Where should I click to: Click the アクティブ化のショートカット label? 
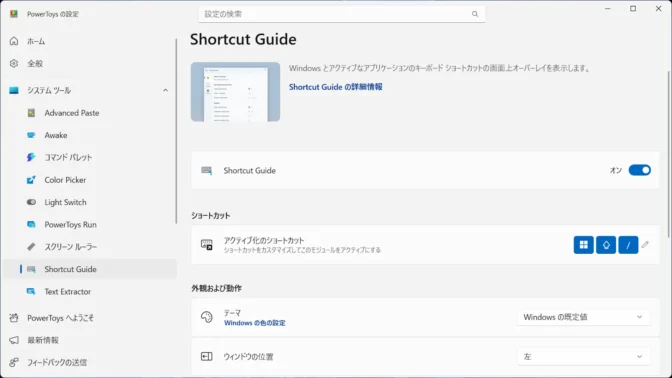pyautogui.click(x=264, y=240)
